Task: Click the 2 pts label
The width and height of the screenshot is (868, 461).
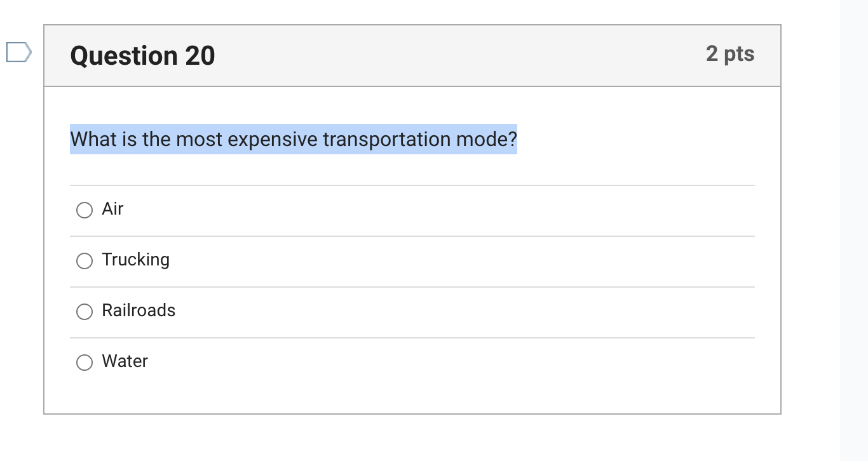Action: 730,55
